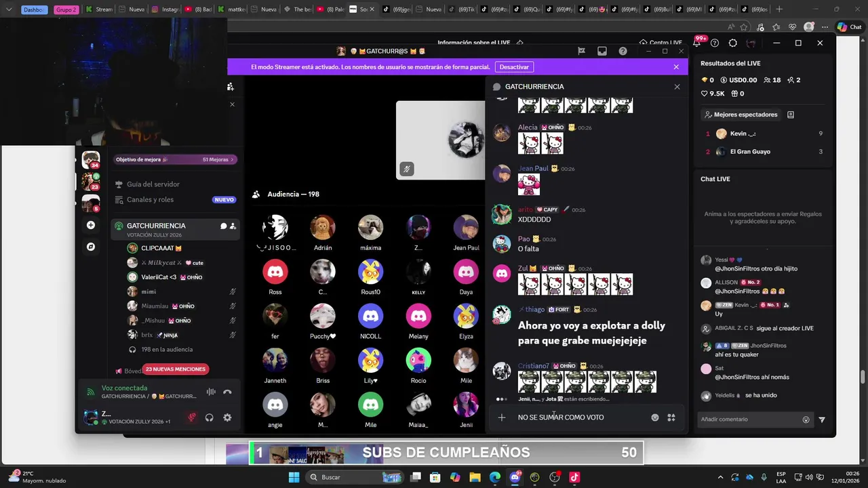Image resolution: width=868 pixels, height=488 pixels.
Task: Click audience member Ross avatar
Action: (x=275, y=272)
